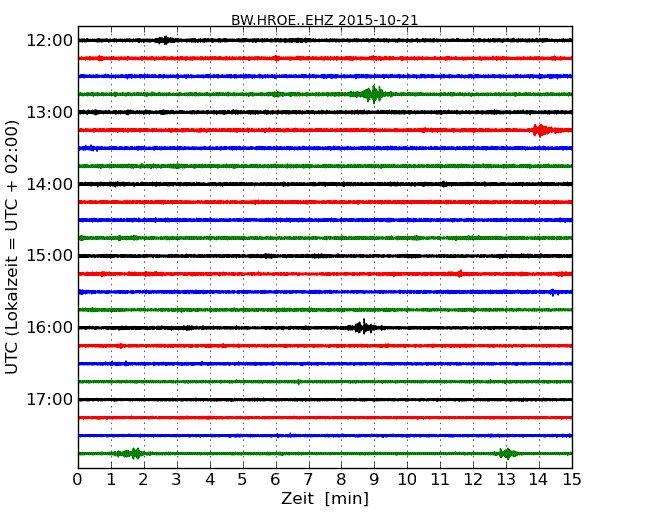Viewport: 650px width, 520px height.
Task: Click the x-axis tick label 12
Action: point(473,479)
